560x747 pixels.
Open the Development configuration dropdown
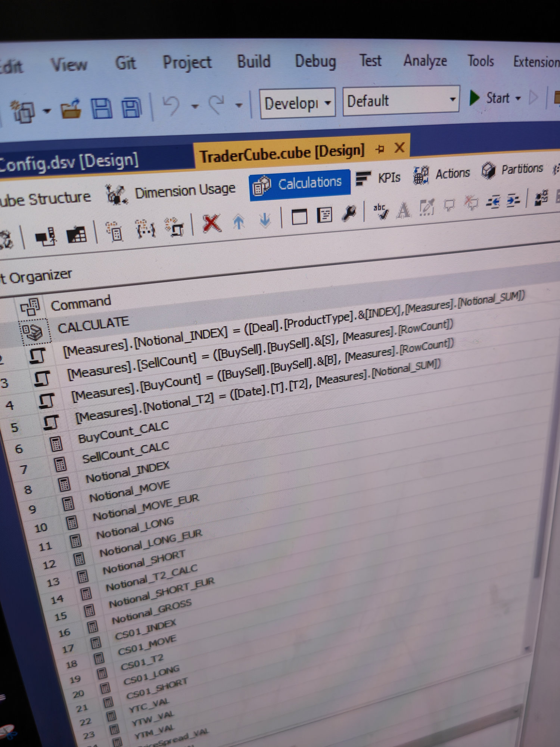click(x=297, y=103)
